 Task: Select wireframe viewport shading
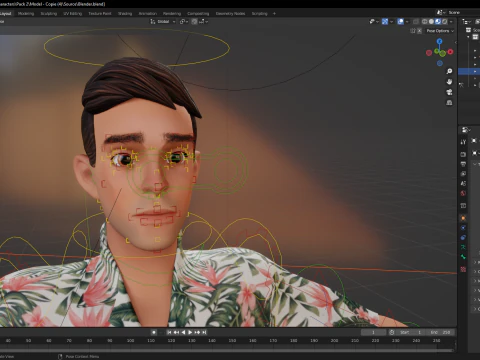tap(425, 22)
